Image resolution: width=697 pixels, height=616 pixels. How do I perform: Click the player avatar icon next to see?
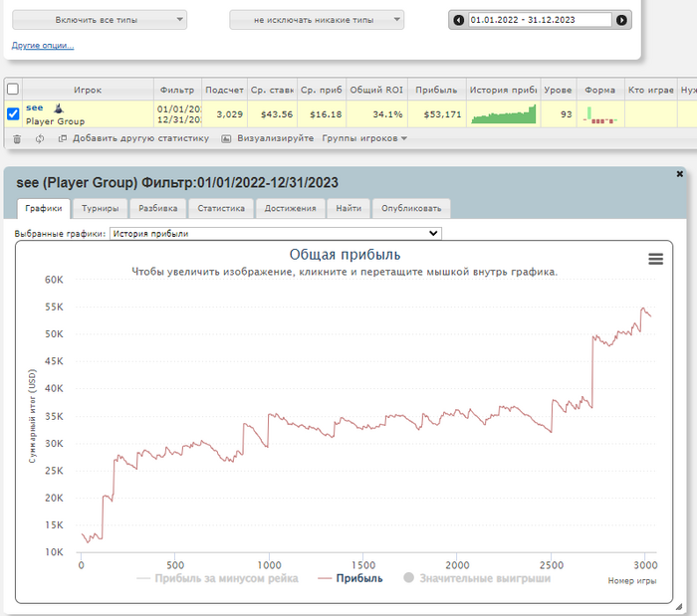[58, 107]
